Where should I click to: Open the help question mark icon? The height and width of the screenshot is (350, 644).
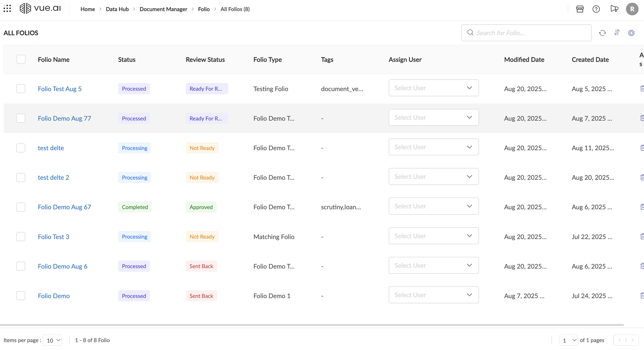[596, 9]
